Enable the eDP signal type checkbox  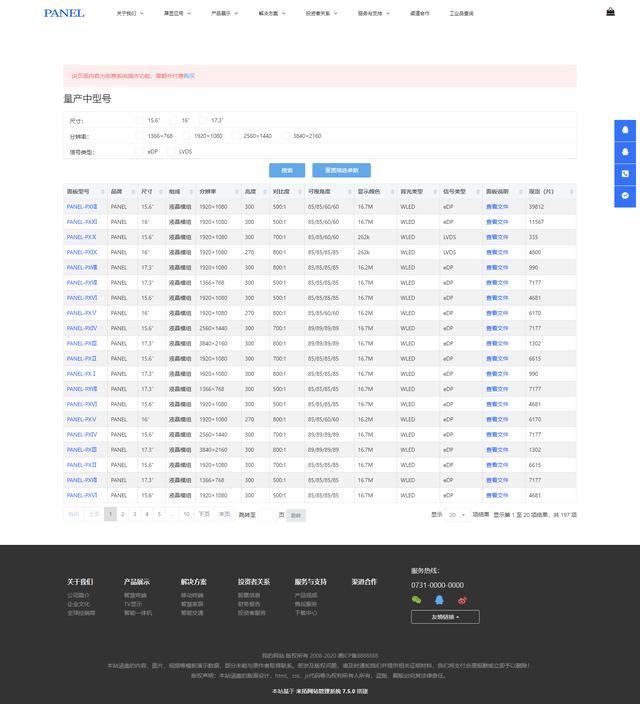coord(139,151)
